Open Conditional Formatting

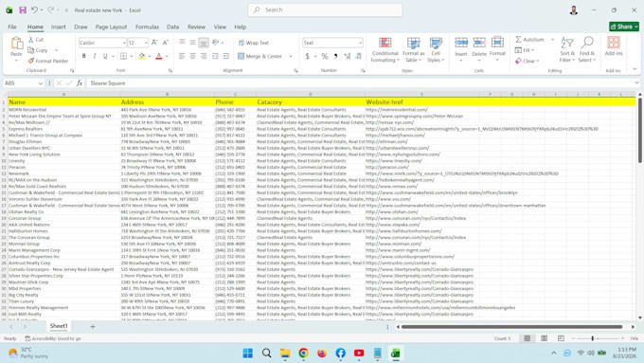[x=385, y=49]
